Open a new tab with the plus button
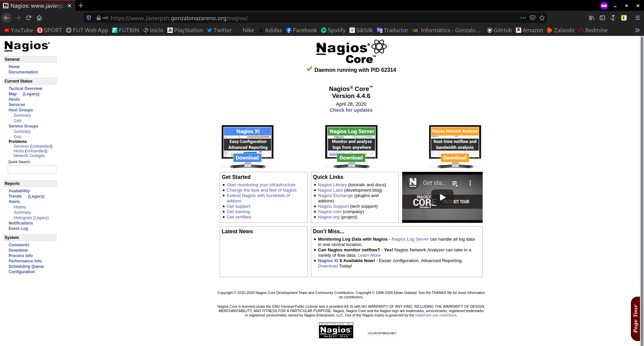This screenshot has height=346, width=644. click(x=81, y=5)
